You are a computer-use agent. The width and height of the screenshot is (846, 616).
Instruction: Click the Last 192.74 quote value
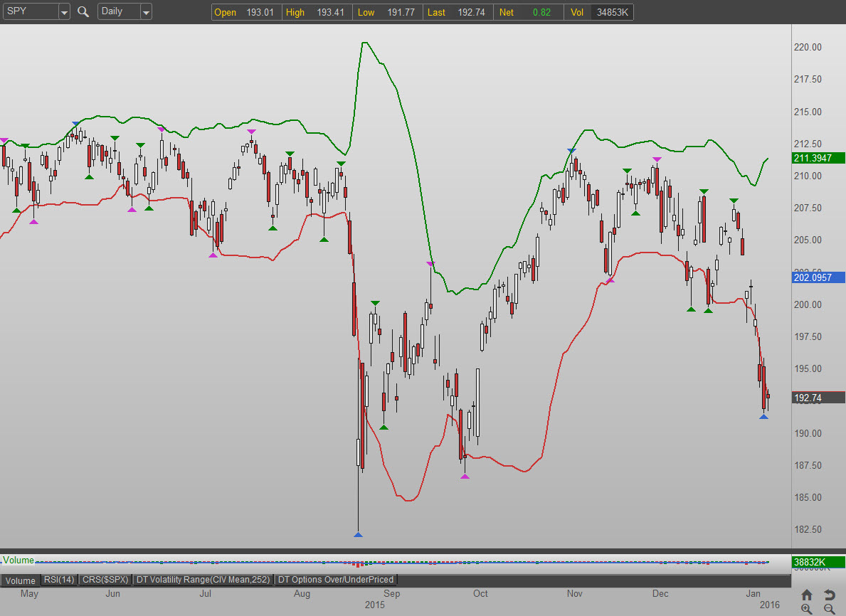[x=471, y=12]
